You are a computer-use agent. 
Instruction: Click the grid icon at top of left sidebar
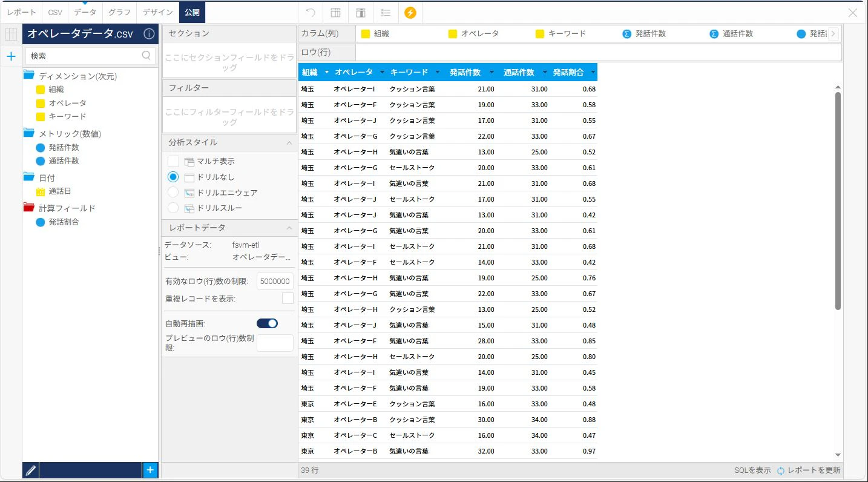tap(11, 34)
